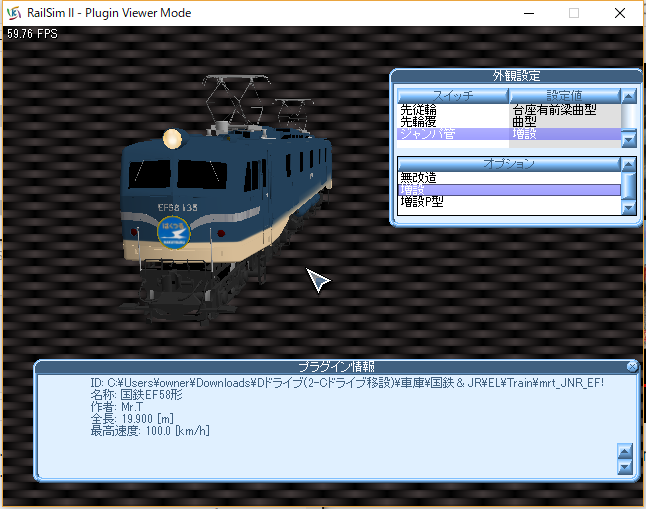This screenshot has height=509, width=646.
Task: Click the 最高速度: 100.0 [km/h] line
Action: pyautogui.click(x=150, y=431)
